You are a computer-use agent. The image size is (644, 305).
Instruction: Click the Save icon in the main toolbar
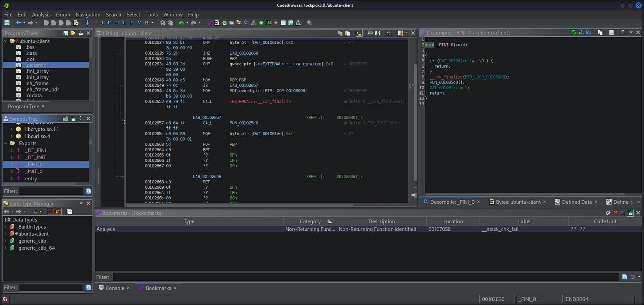pyautogui.click(x=7, y=23)
